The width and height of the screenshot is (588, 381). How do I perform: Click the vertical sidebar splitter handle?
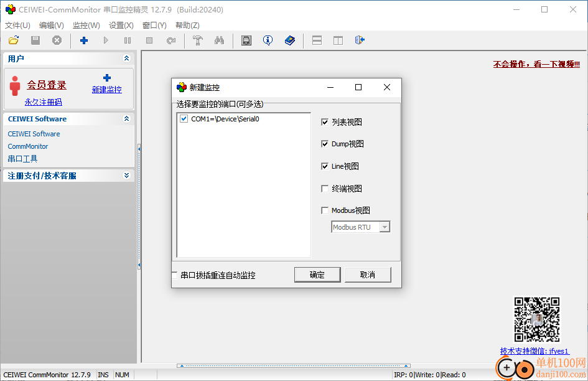click(x=139, y=207)
